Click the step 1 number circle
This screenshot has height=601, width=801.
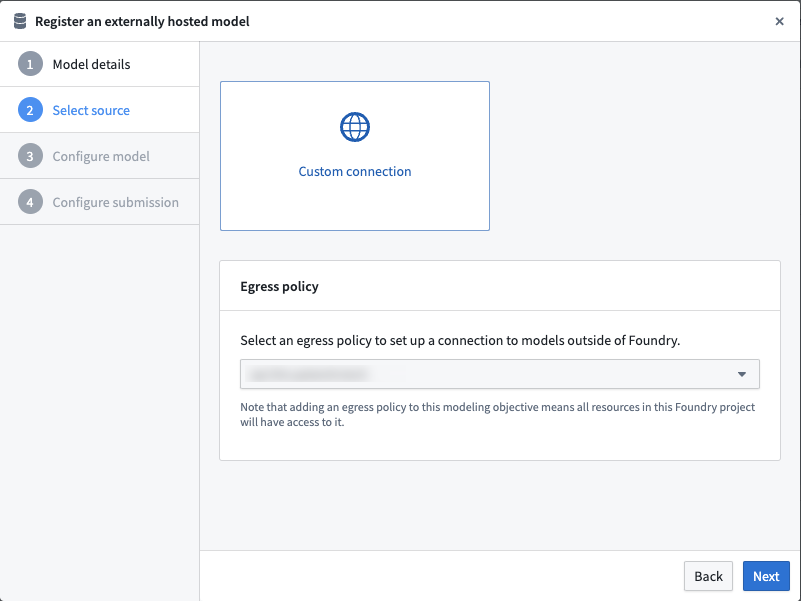[x=30, y=64]
